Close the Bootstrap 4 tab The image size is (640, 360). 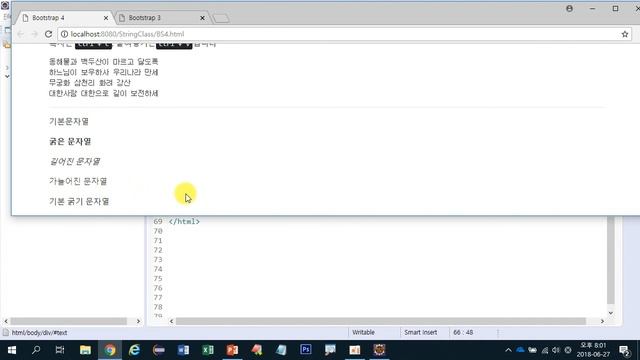[x=106, y=18]
